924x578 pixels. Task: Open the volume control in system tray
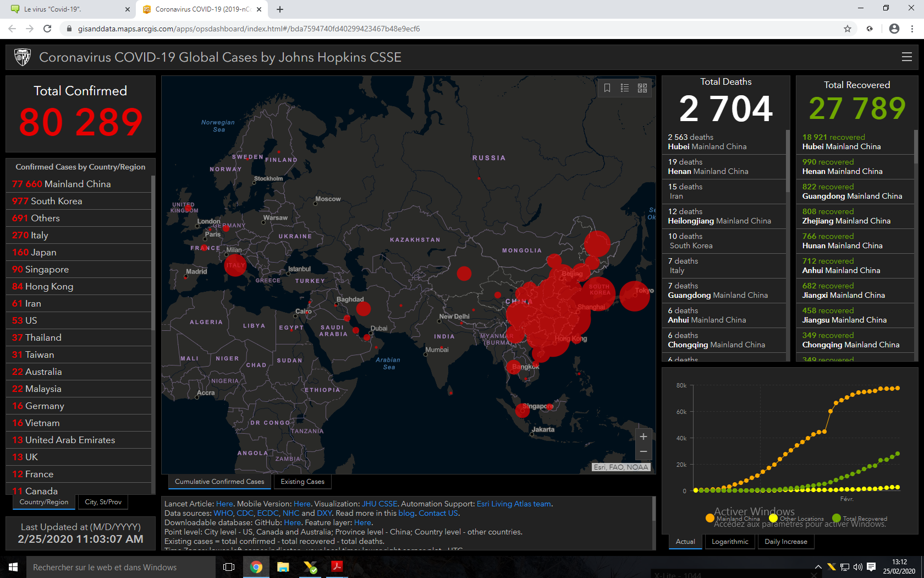[858, 567]
